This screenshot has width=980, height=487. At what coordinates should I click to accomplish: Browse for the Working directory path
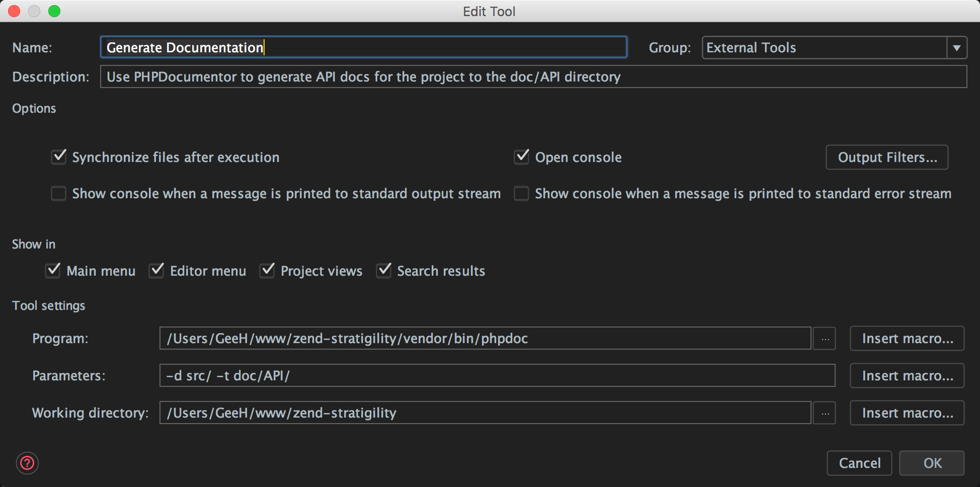pos(824,413)
